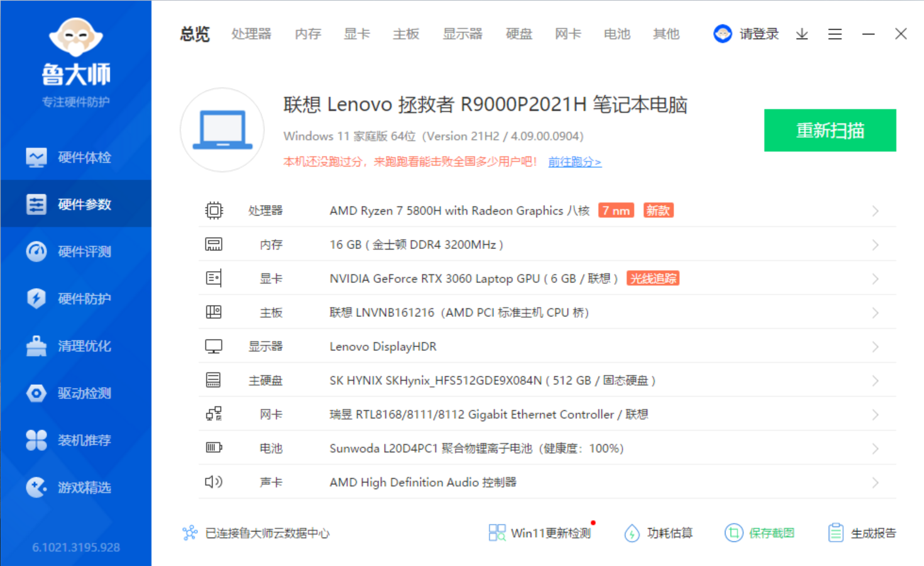Click the 显卡 graphics card icon
924x566 pixels.
coord(214,278)
